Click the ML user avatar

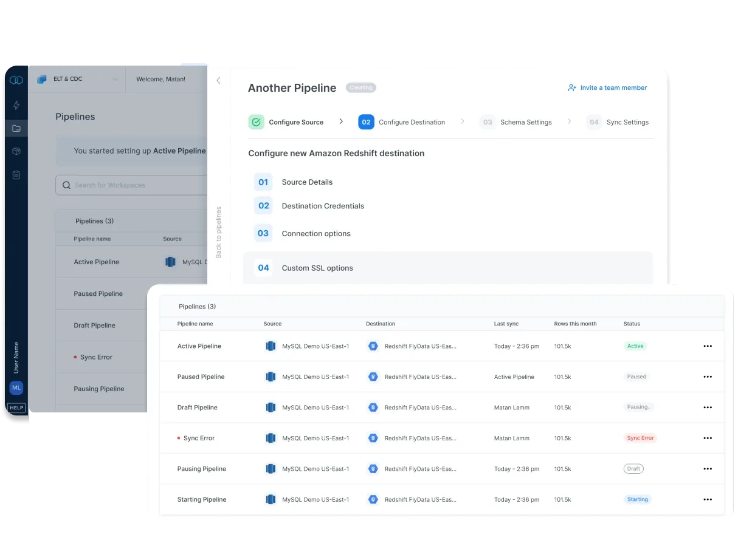[16, 388]
